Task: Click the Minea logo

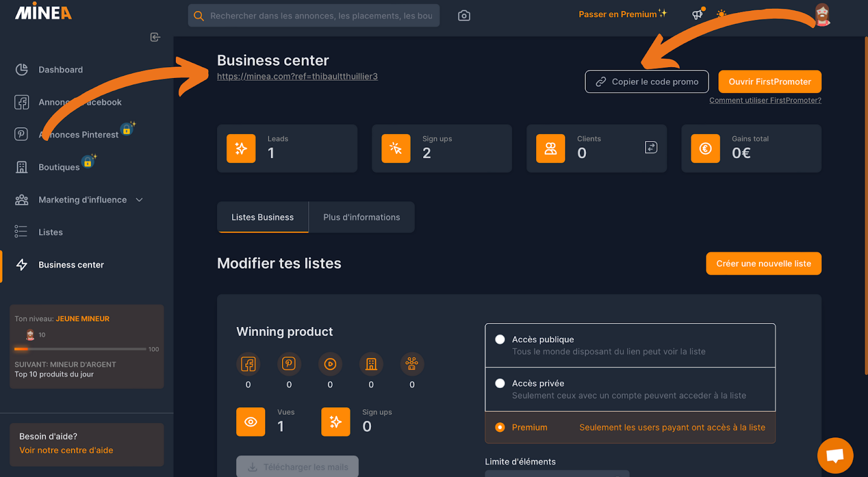Action: click(x=43, y=11)
